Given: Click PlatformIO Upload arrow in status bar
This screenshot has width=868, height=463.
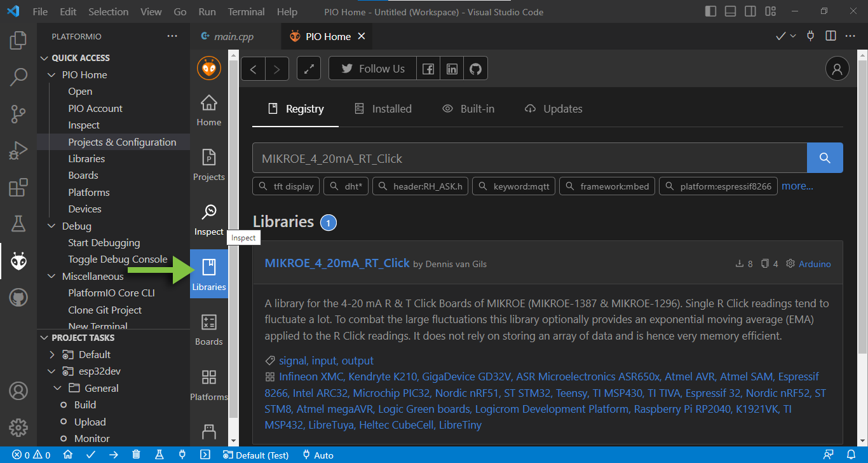Looking at the screenshot, I should [x=113, y=455].
